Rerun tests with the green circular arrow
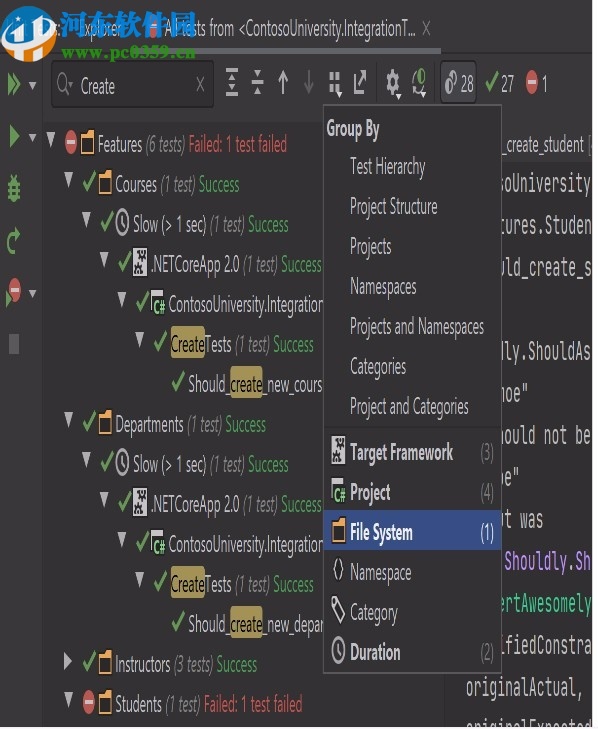Viewport: 598px width, 729px height. coord(13,241)
